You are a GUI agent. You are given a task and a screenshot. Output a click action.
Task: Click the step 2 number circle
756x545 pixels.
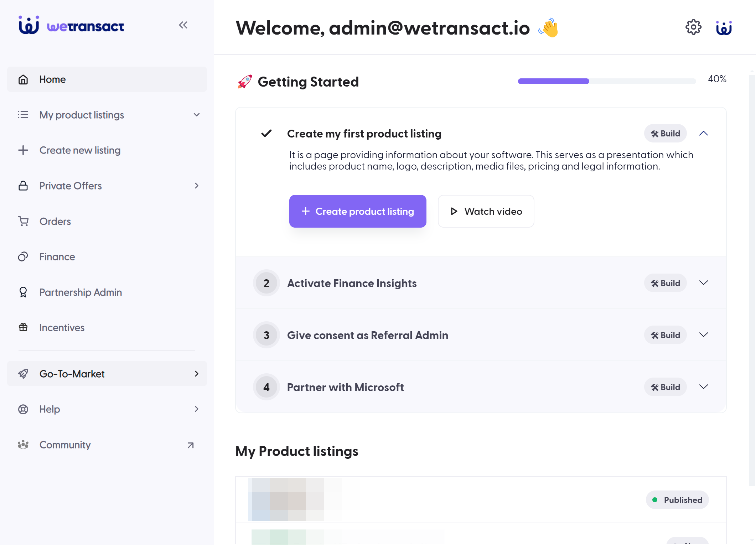[266, 283]
